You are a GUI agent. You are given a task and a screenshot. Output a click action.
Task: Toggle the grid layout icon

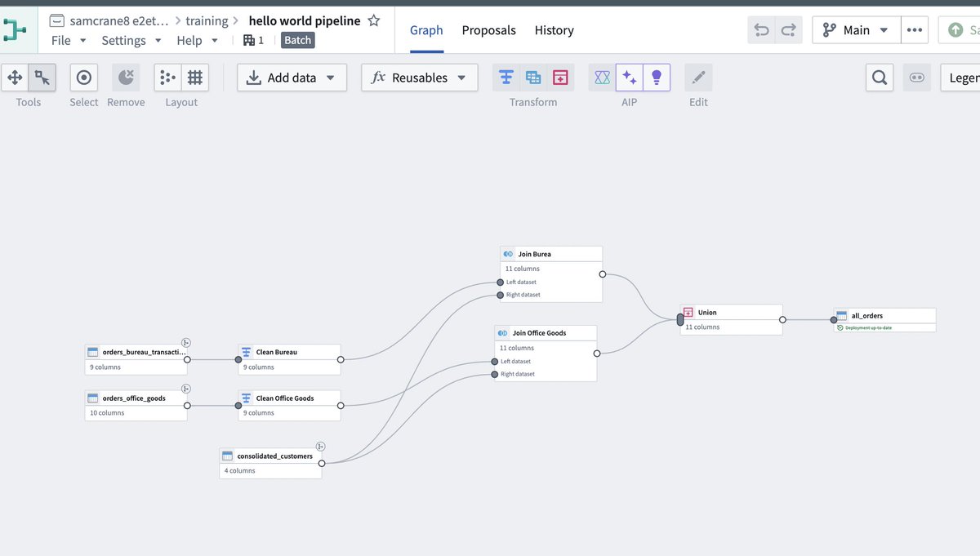[x=195, y=78]
